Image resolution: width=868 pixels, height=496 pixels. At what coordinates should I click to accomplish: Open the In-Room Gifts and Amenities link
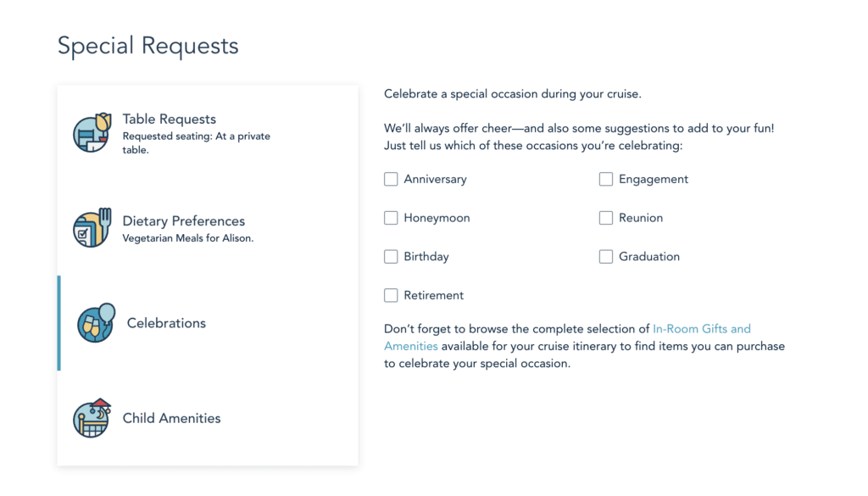pyautogui.click(x=701, y=329)
